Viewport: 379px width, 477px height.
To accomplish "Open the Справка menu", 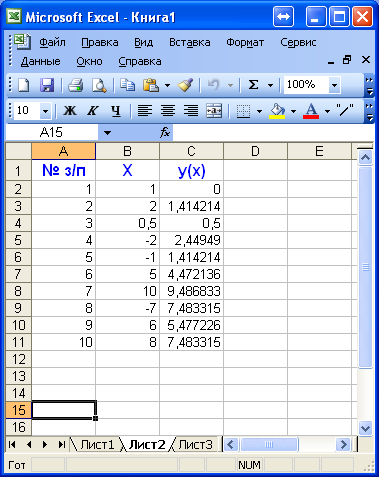I will (x=140, y=61).
